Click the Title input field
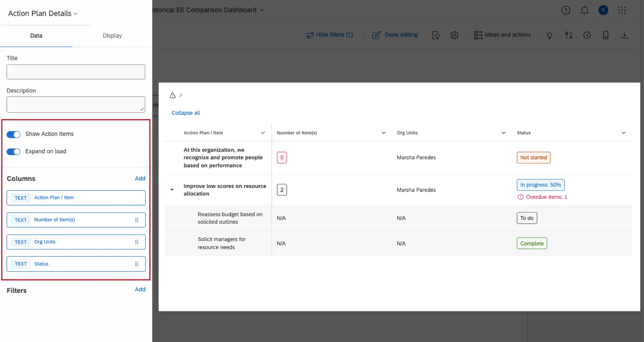This screenshot has height=342, width=644. click(x=76, y=72)
